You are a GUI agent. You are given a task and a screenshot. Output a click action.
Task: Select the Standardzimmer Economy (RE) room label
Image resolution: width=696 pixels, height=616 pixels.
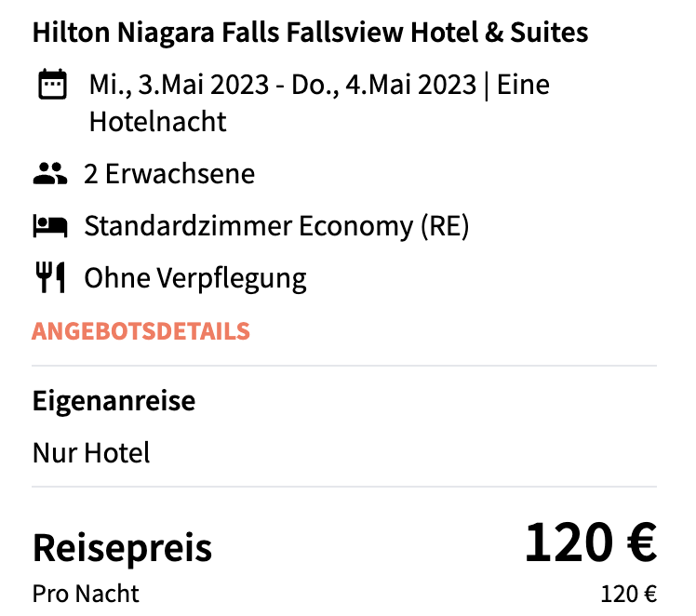[276, 226]
